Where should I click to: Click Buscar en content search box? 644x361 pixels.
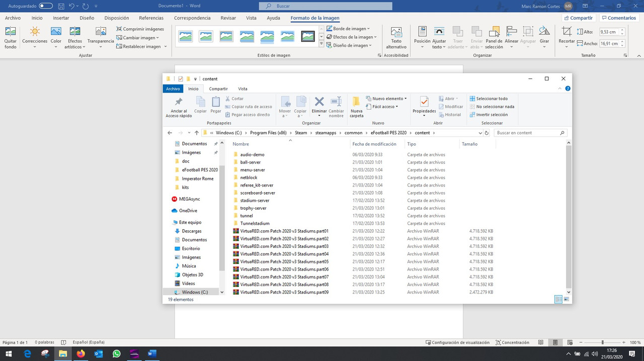[x=531, y=133]
